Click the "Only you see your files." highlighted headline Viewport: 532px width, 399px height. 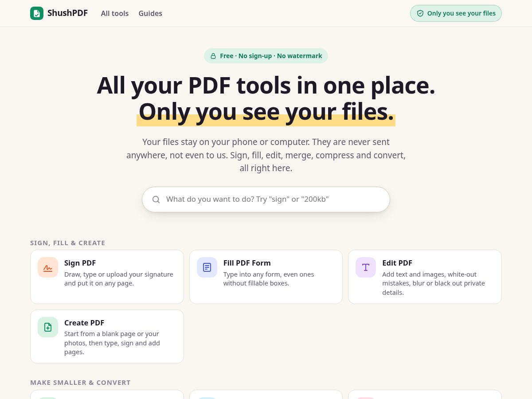pos(266,112)
